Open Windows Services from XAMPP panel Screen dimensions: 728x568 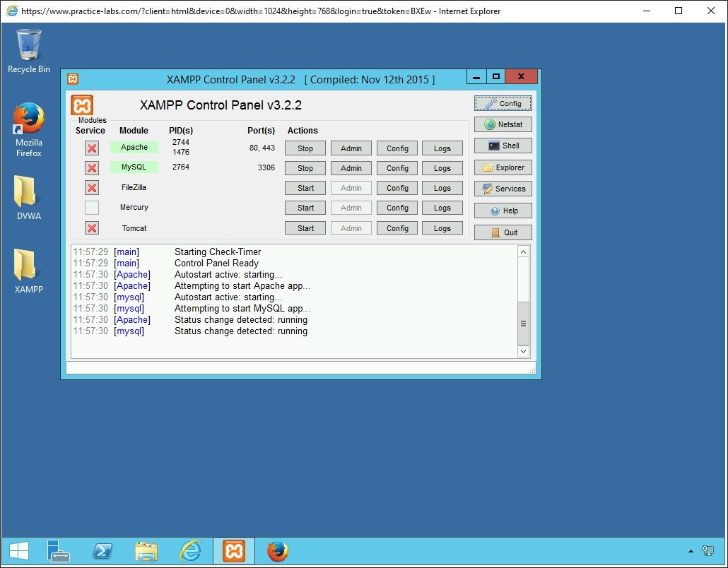click(x=503, y=189)
